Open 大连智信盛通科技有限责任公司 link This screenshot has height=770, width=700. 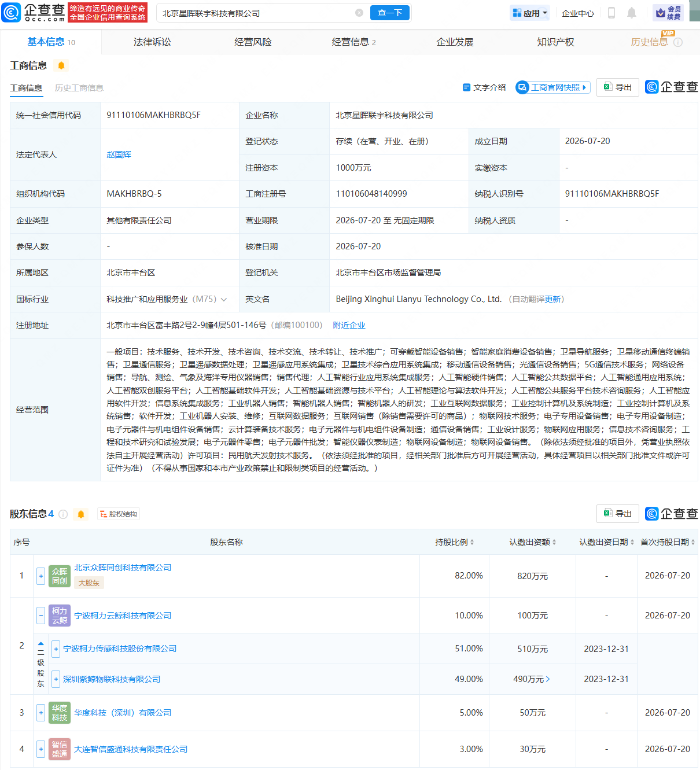click(x=131, y=749)
